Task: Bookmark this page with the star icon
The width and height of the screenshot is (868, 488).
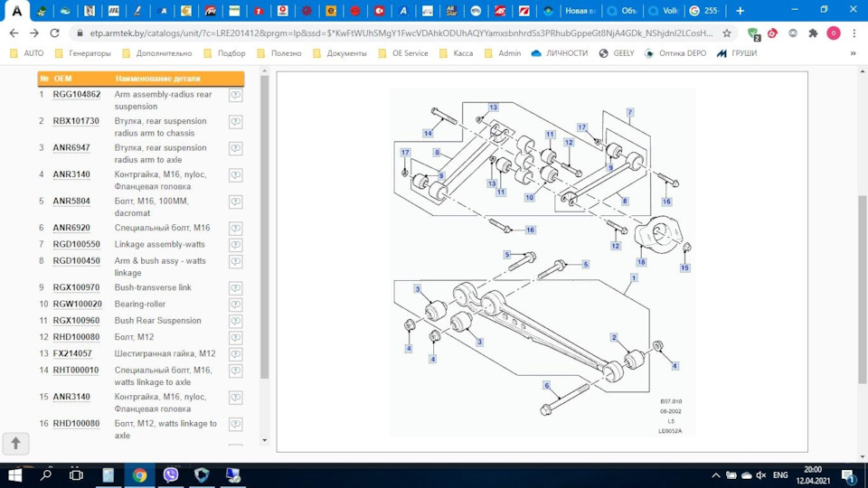Action: click(x=727, y=33)
